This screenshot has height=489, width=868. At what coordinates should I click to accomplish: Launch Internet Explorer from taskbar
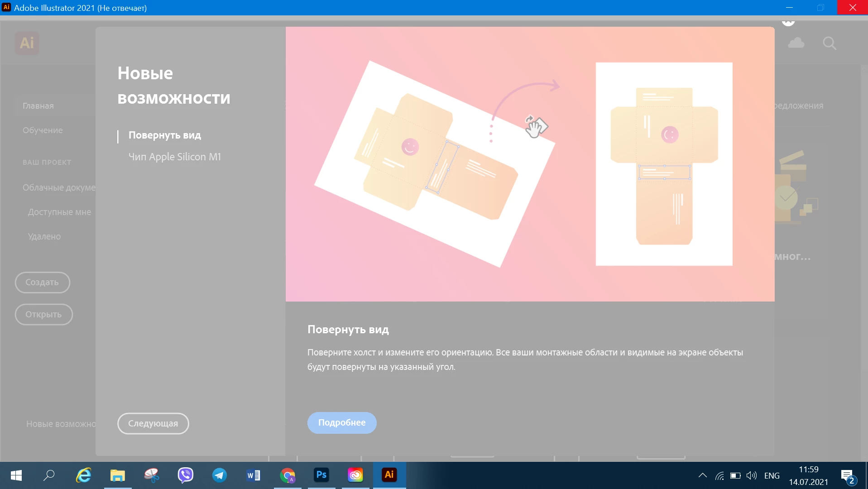pyautogui.click(x=83, y=475)
